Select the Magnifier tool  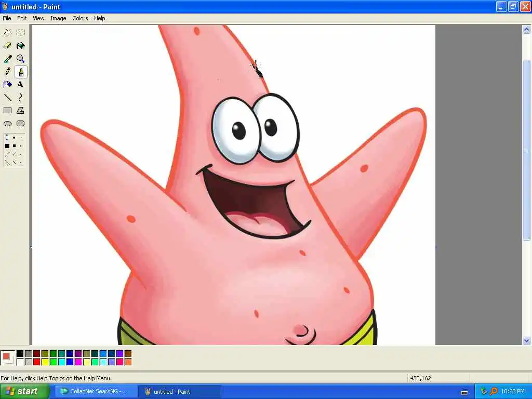tap(21, 59)
